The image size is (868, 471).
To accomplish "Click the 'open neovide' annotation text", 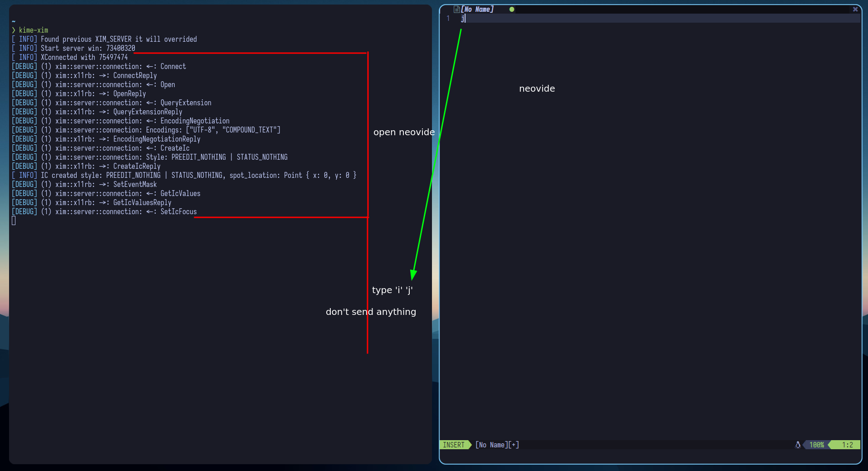I will (403, 132).
